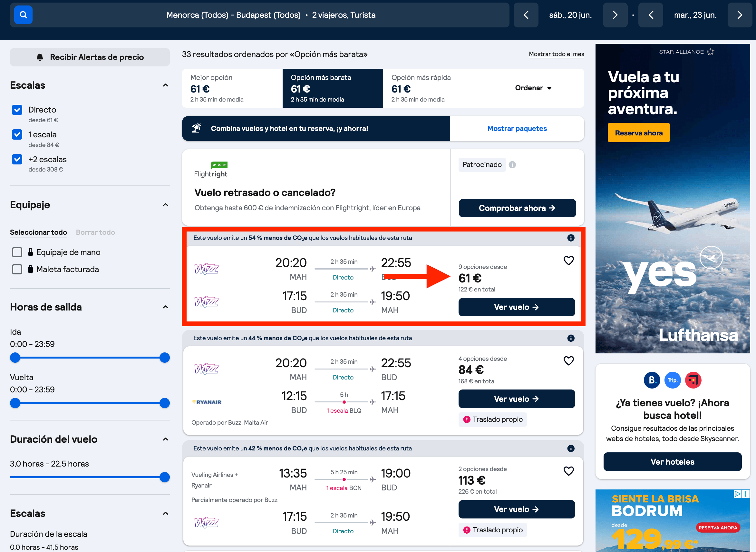Click the beach umbrella icon in packages banner
This screenshot has height=552, width=756.
point(196,128)
